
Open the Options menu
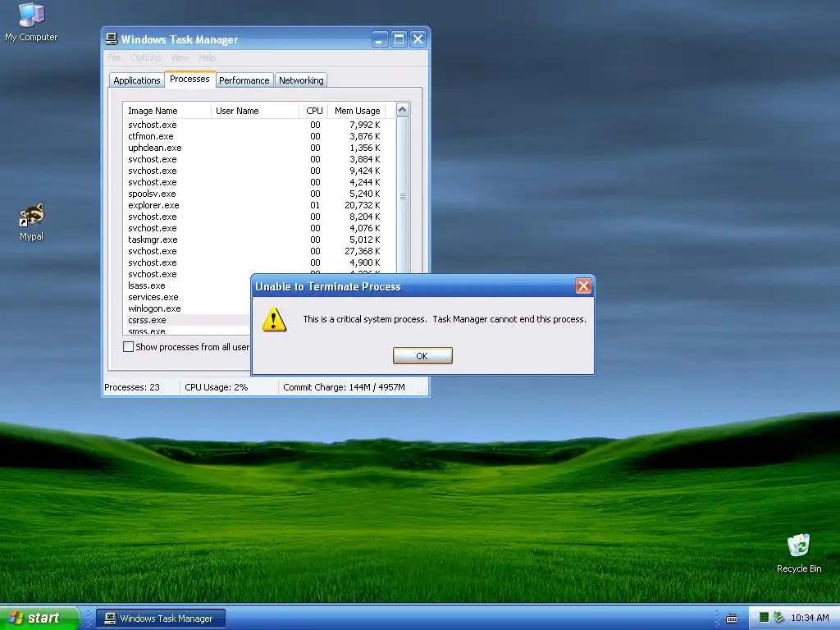(x=146, y=57)
